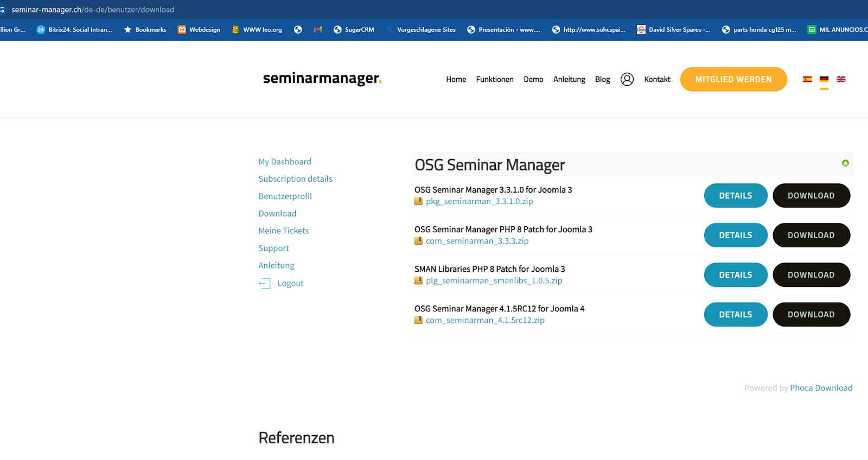Open the Kontakt menu item
The height and width of the screenshot is (460, 868).
(658, 79)
